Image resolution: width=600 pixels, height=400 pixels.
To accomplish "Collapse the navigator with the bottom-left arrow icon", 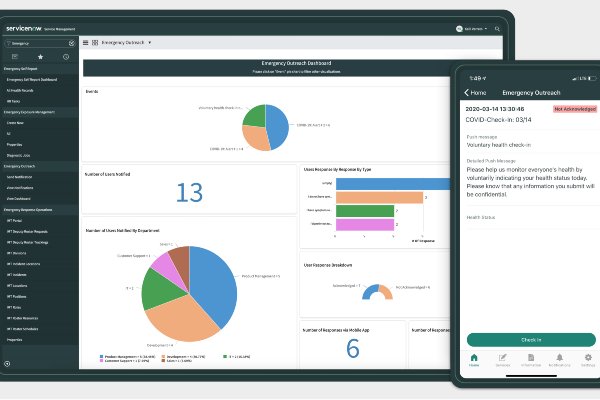I will (8, 363).
